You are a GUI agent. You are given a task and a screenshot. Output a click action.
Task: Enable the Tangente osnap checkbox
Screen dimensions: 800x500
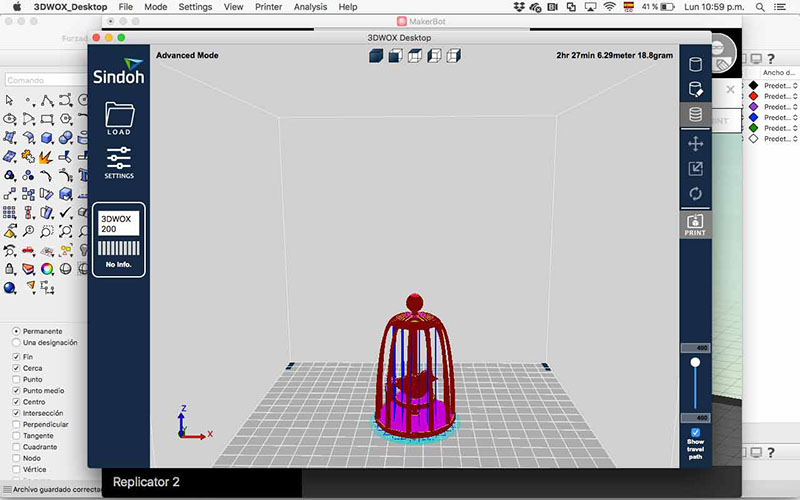tap(16, 435)
